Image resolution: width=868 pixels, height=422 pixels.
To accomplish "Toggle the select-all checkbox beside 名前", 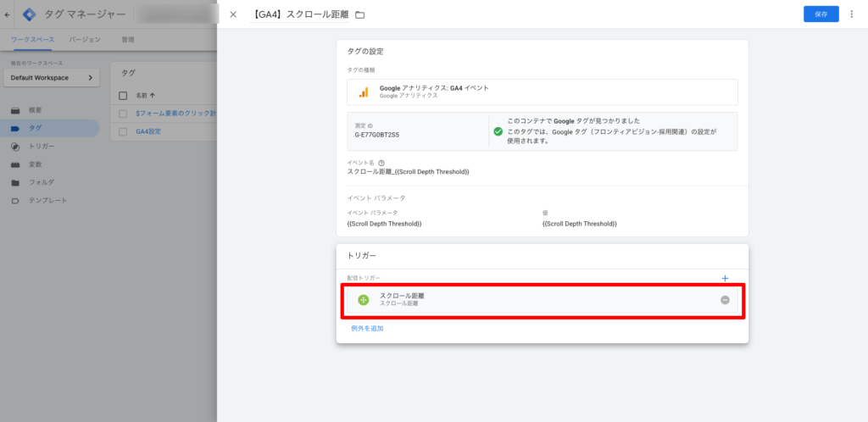I will (x=123, y=96).
